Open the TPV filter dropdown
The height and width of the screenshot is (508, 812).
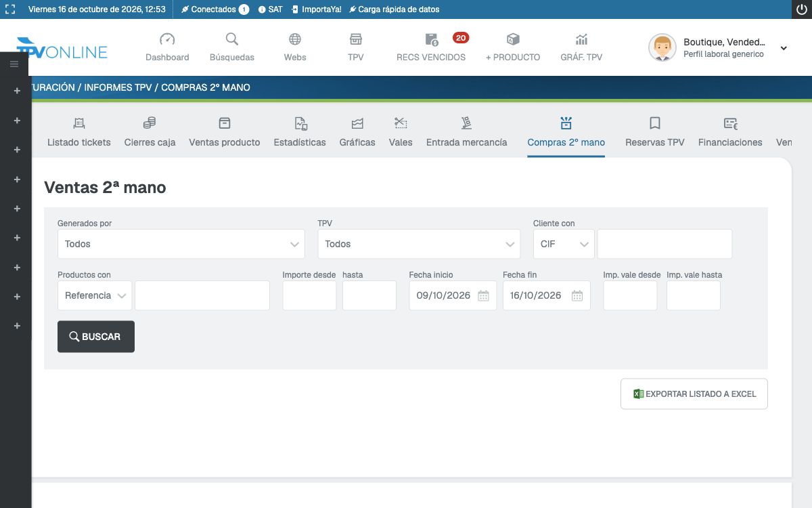(419, 244)
